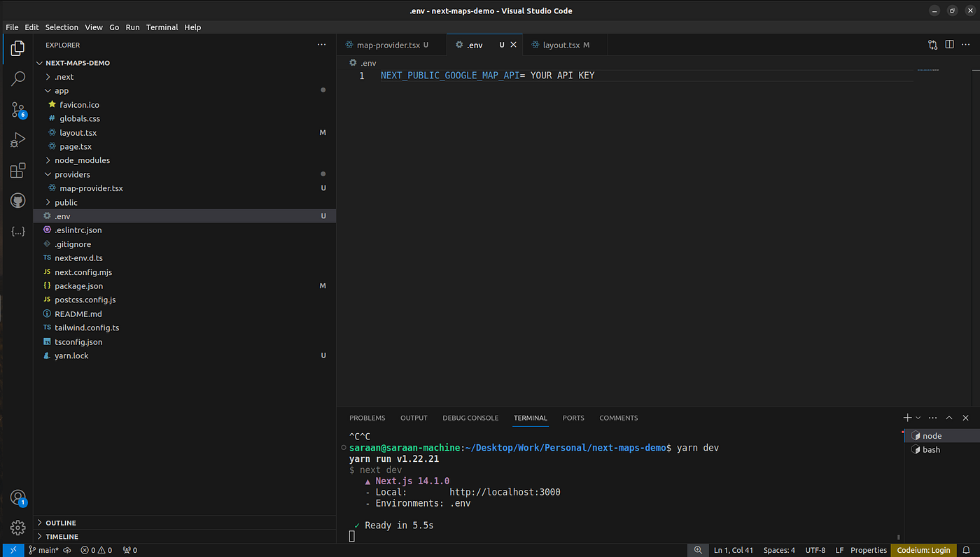Open the Explorer view in activity bar
This screenshot has height=557, width=980.
pos(17,48)
